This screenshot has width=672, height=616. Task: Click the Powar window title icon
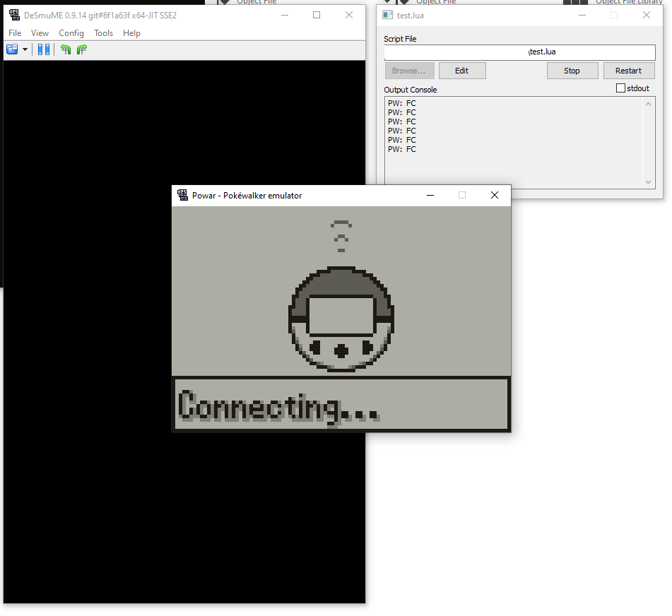tap(182, 196)
